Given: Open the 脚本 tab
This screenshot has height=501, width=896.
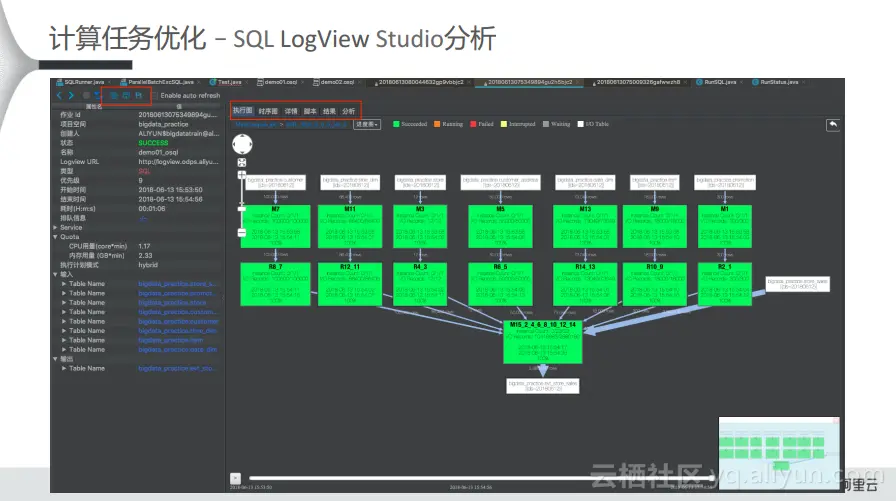Looking at the screenshot, I should pyautogui.click(x=310, y=111).
